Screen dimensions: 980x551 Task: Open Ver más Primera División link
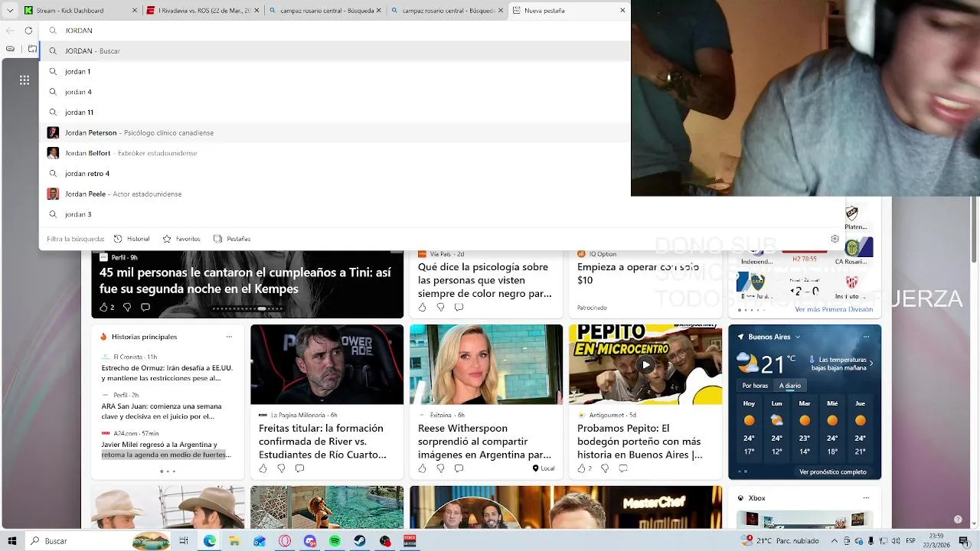[834, 309]
